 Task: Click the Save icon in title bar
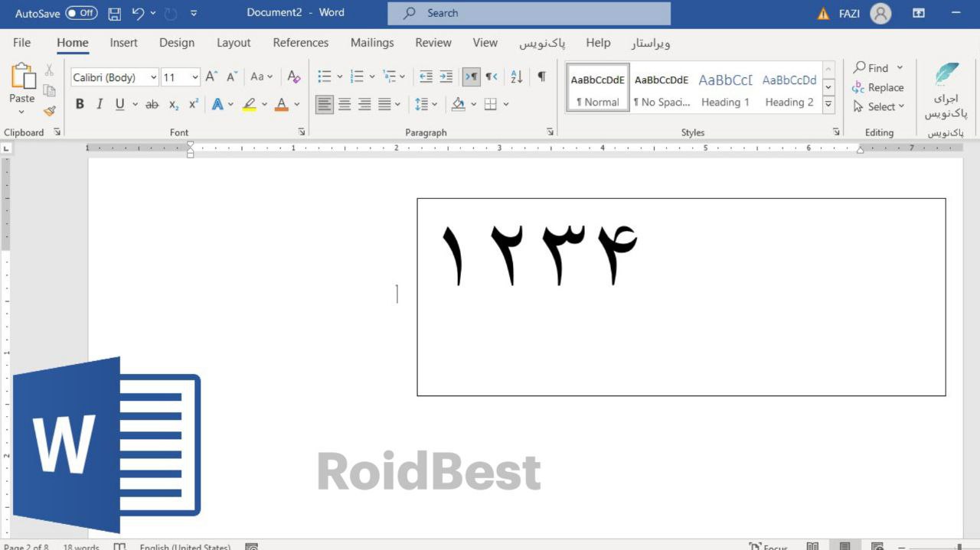click(114, 13)
